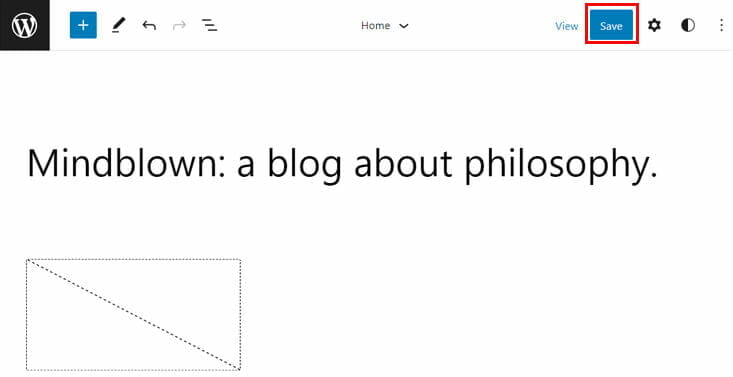Click the View link
This screenshot has height=377, width=733.
tap(567, 26)
